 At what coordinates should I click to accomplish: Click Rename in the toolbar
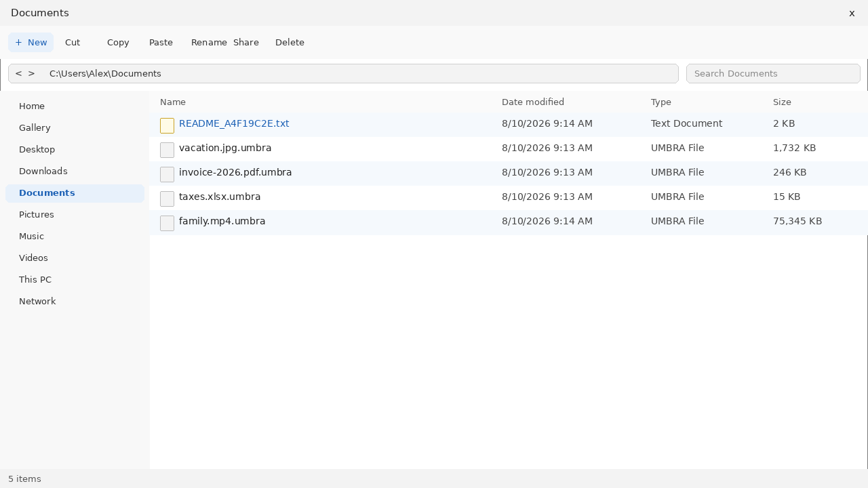pos(209,42)
